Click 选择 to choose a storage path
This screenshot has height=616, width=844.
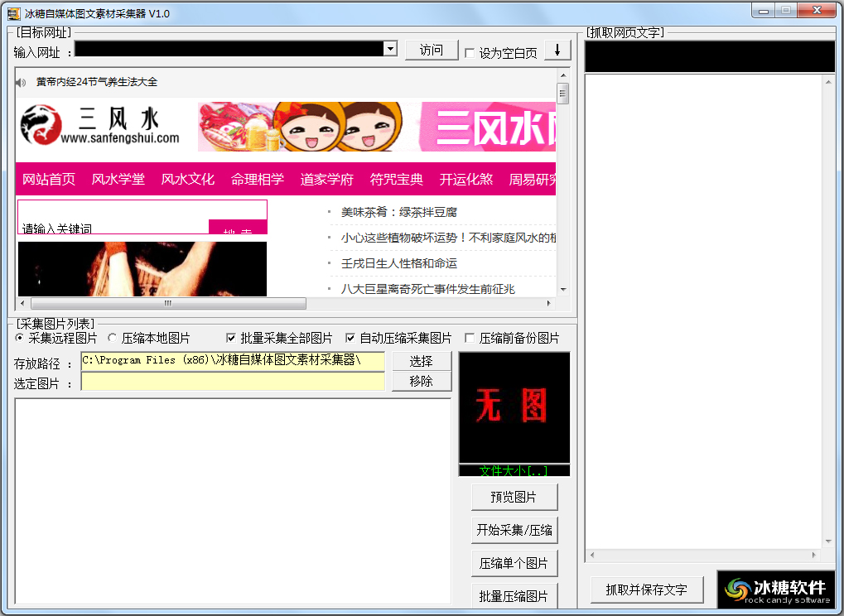(x=421, y=362)
